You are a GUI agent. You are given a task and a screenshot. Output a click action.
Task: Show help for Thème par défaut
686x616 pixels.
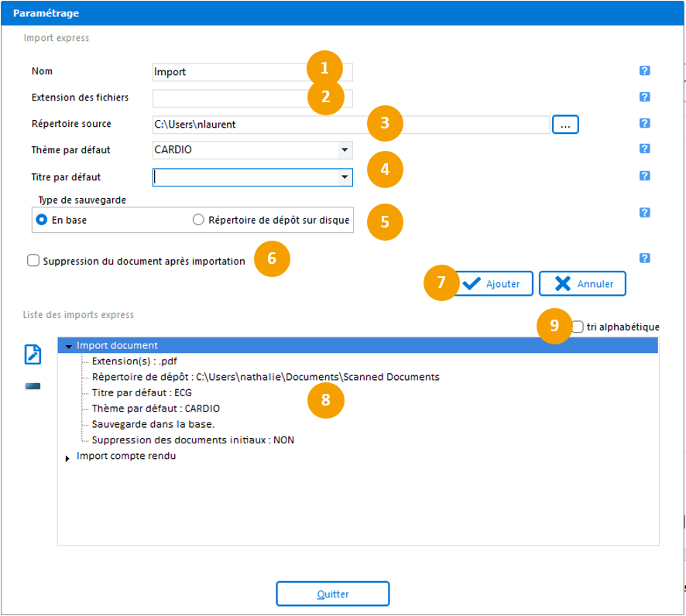[x=644, y=149]
